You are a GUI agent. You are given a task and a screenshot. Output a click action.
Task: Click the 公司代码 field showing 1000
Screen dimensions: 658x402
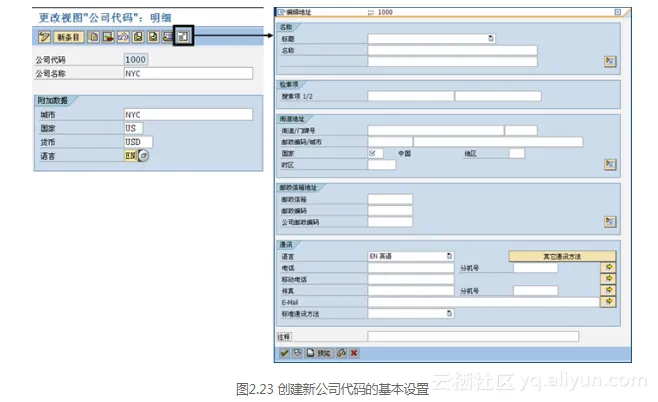(136, 60)
